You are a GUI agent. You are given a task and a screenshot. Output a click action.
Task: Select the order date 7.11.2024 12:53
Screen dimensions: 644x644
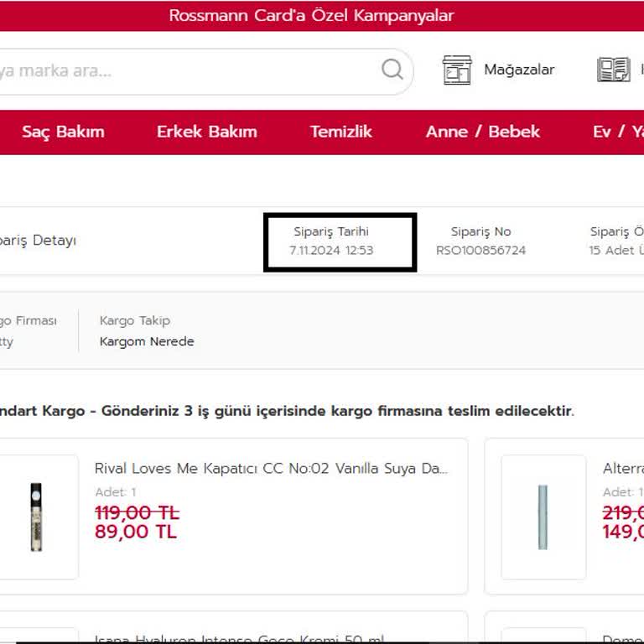(x=331, y=250)
